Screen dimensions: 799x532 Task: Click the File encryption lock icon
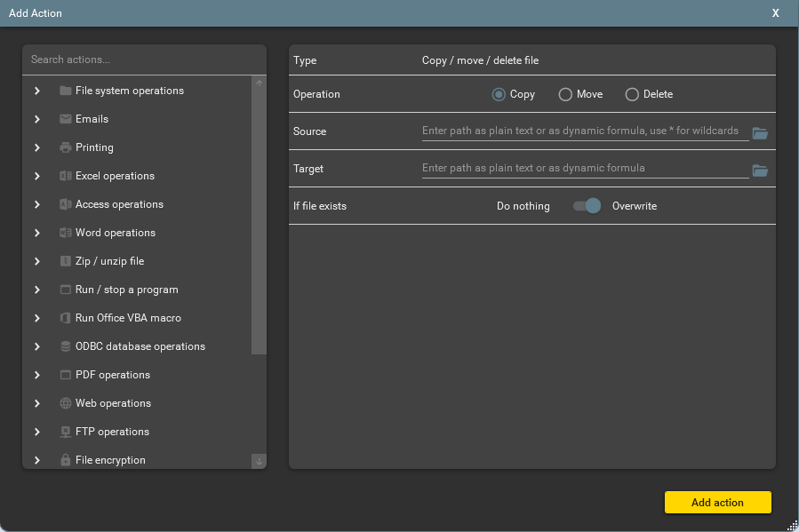(x=65, y=460)
